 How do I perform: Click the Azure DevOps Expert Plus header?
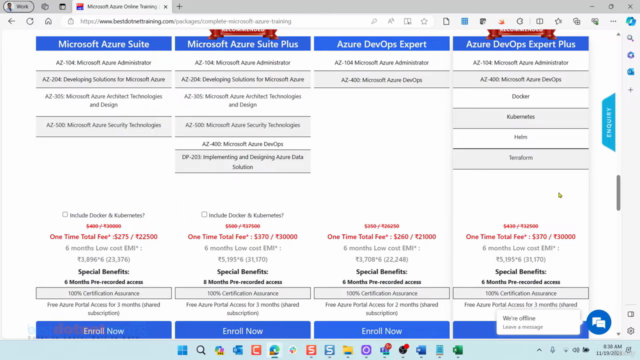point(520,44)
